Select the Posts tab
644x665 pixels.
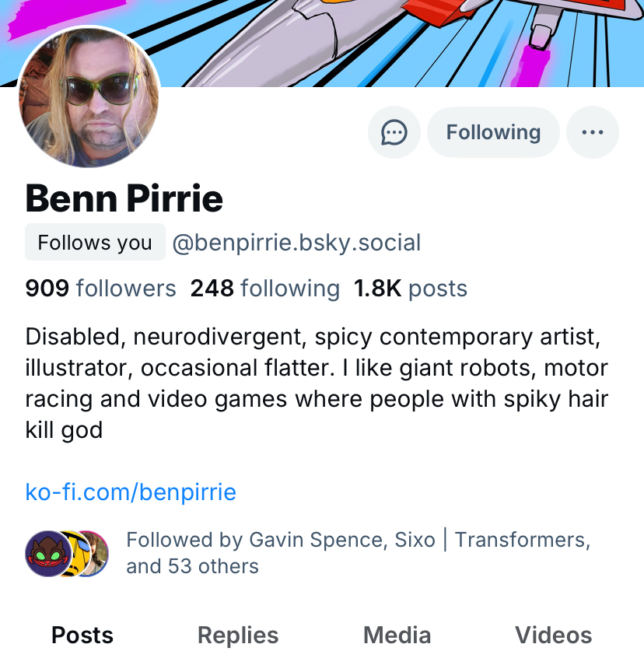[x=82, y=635]
